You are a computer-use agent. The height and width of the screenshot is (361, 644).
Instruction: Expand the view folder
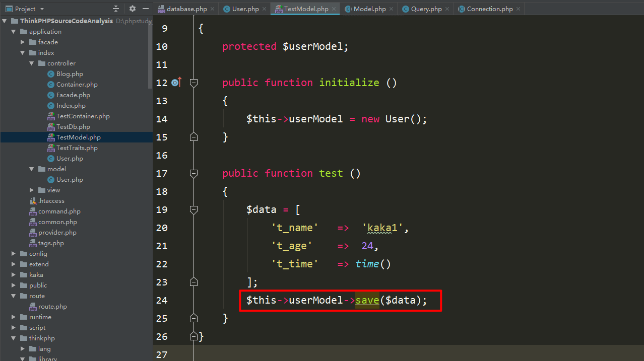32,190
